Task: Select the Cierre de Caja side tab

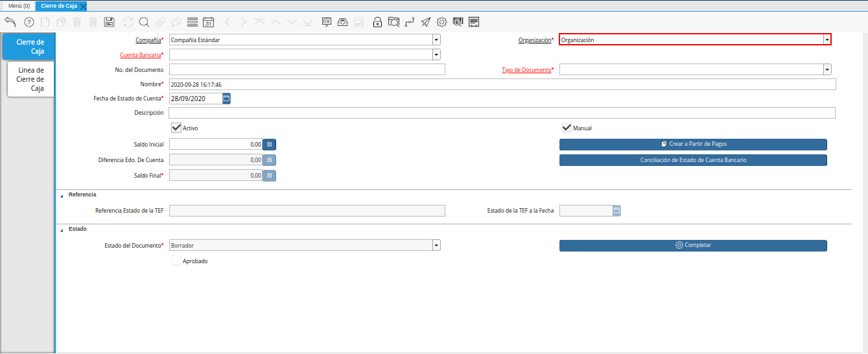Action: 29,47
